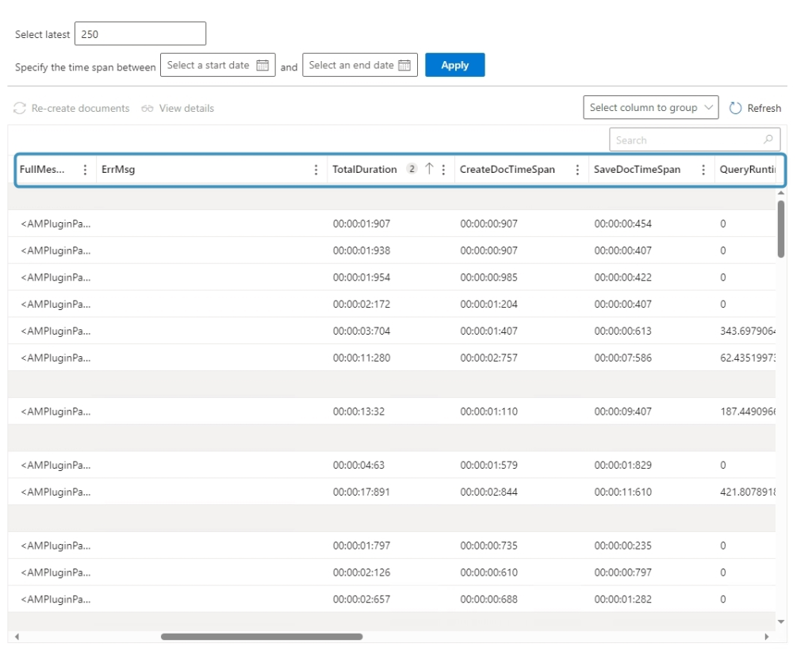Open FullMes... column options menu

click(85, 170)
